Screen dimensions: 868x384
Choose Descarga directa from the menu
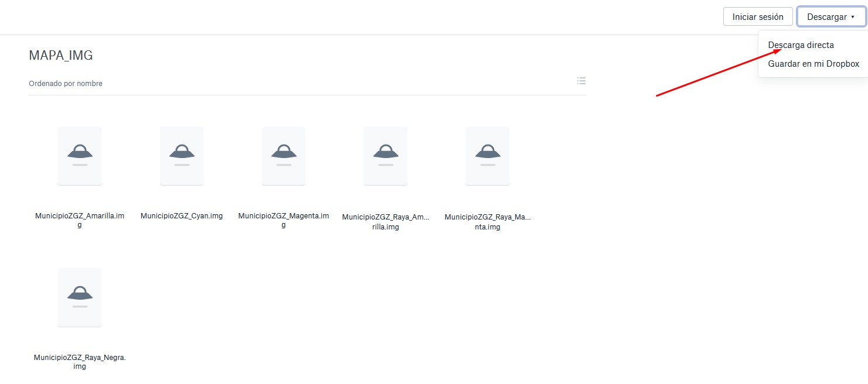(801, 45)
